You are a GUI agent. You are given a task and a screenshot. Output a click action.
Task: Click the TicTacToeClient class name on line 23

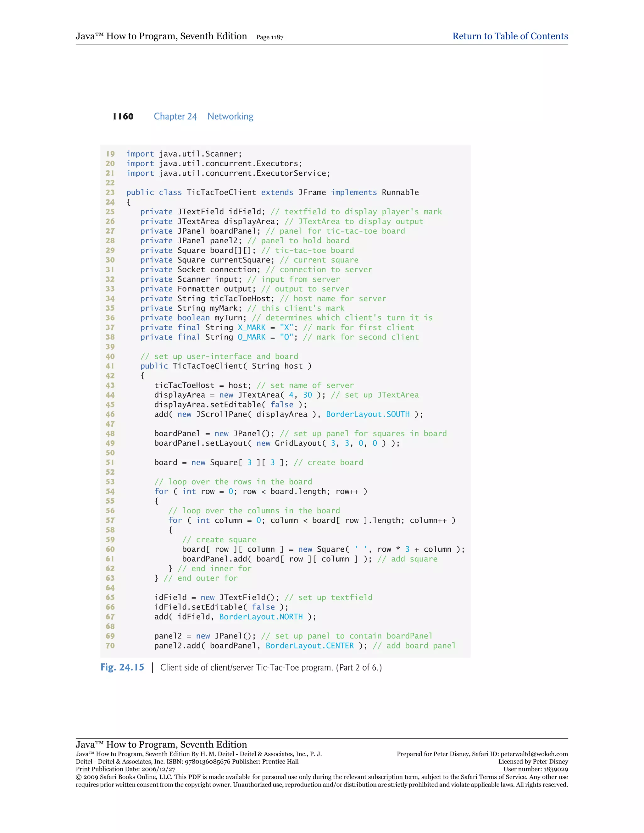(221, 193)
